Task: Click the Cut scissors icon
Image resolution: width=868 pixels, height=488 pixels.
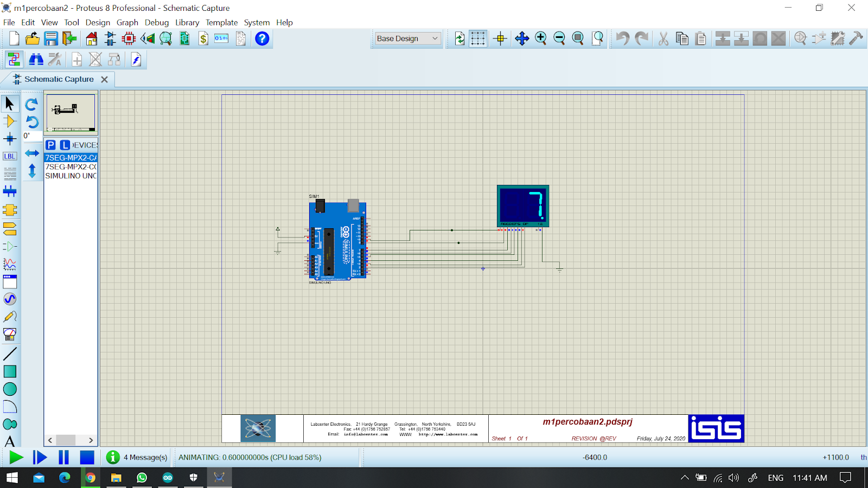Action: tap(663, 38)
